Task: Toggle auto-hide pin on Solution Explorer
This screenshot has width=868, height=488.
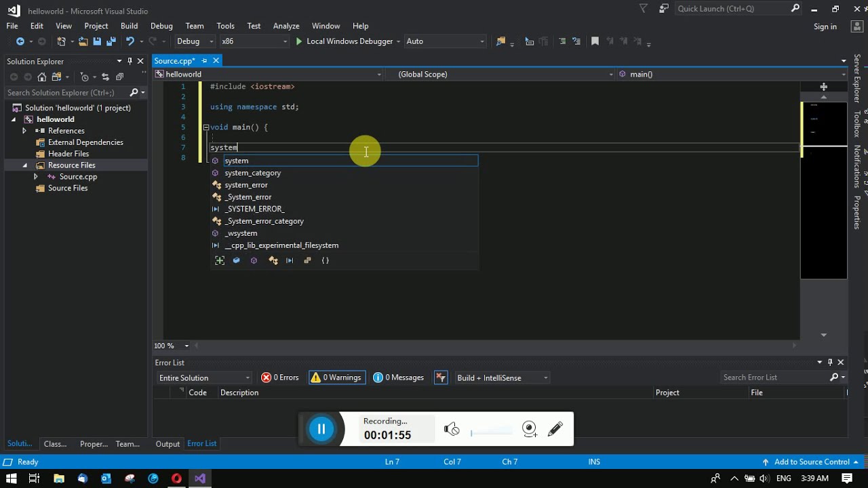Action: pyautogui.click(x=130, y=61)
